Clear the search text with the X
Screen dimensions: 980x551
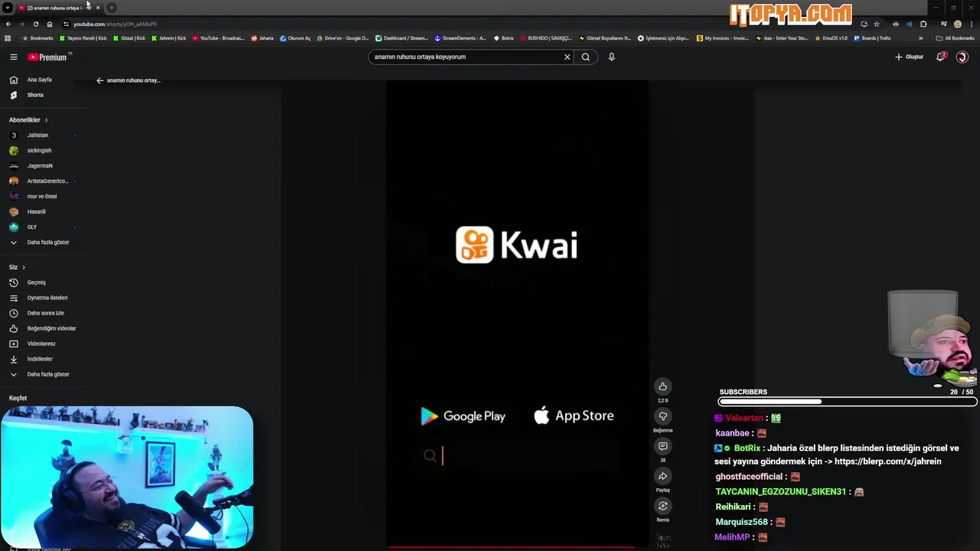[x=567, y=57]
